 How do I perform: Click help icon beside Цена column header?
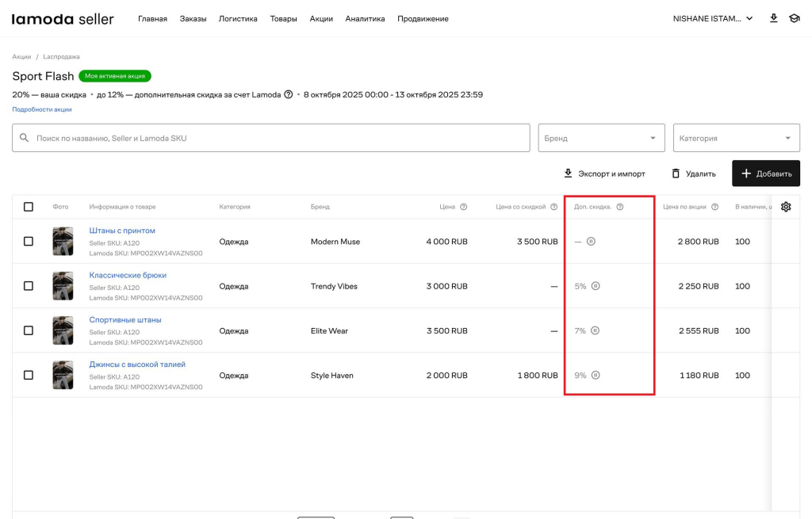tap(464, 207)
